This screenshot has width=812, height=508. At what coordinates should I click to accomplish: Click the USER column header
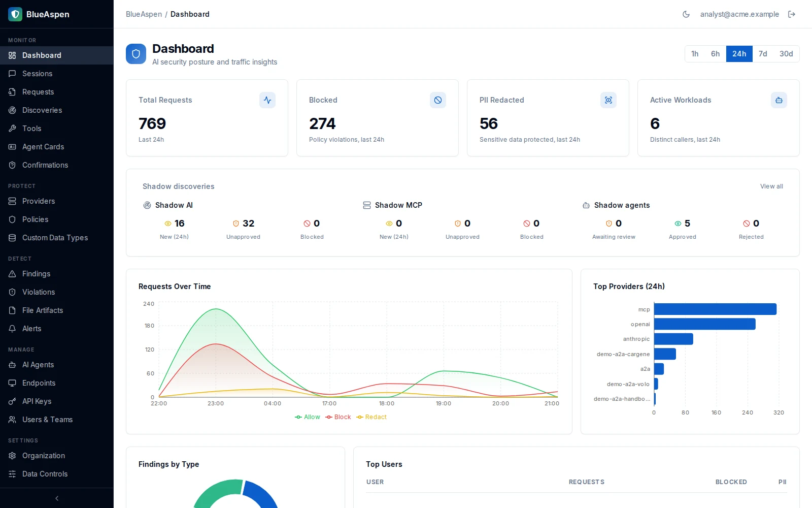pos(375,482)
